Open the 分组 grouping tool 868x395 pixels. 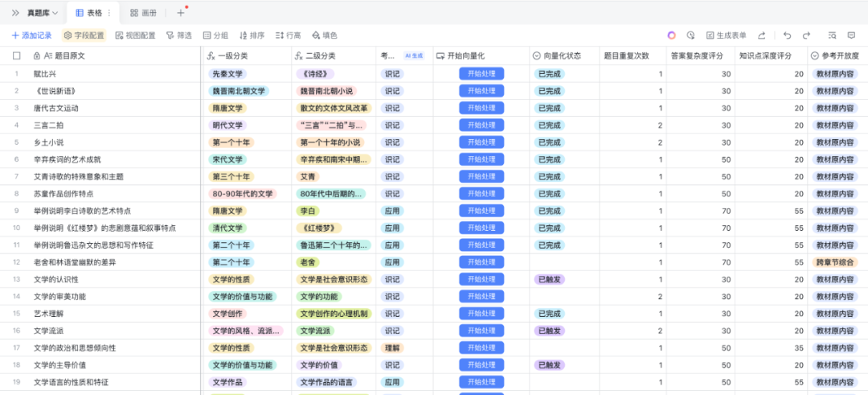[x=215, y=35]
